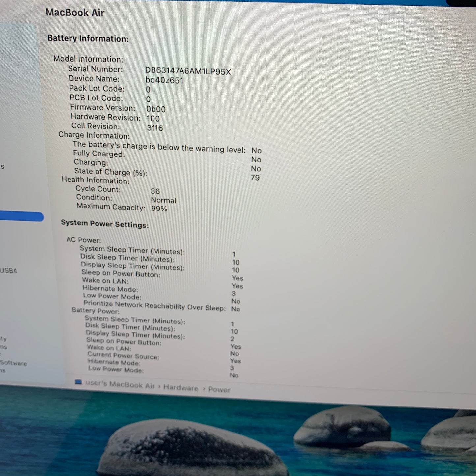Click "Prioritize Network Reachability Over Sleep:" label
The image size is (476, 476).
(154, 306)
